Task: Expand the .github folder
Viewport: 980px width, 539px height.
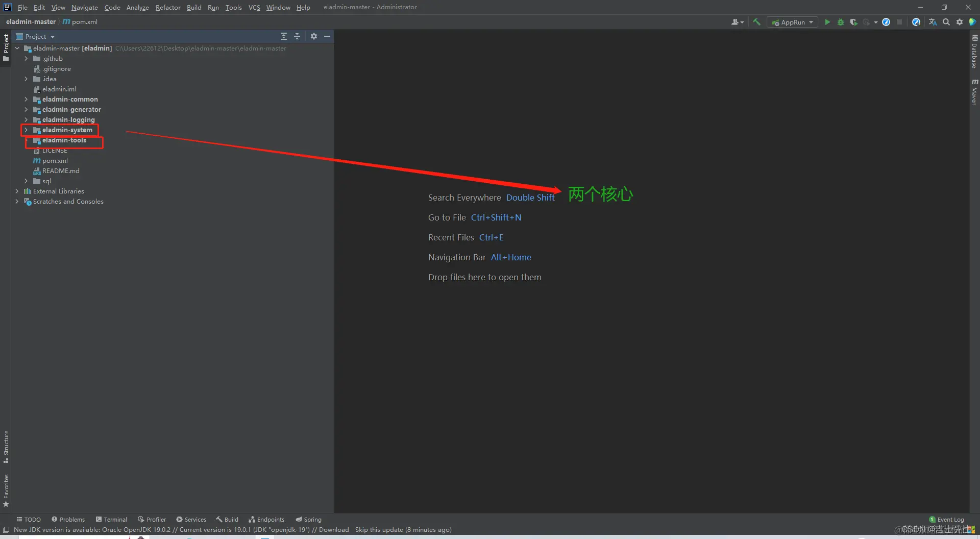Action: 26,58
